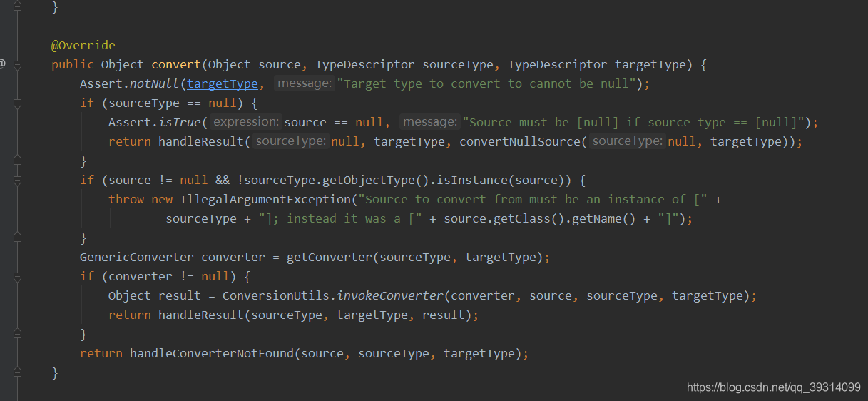Click 'getConverter' method call
Image resolution: width=868 pixels, height=401 pixels.
[x=330, y=257]
